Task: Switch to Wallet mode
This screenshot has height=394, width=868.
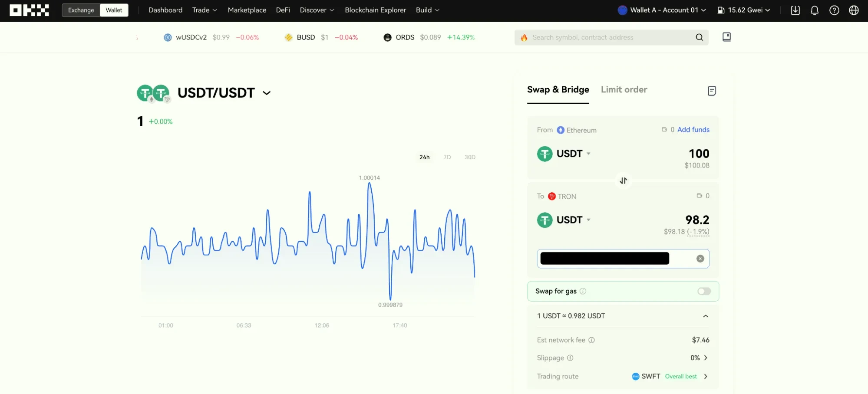Action: [x=114, y=10]
